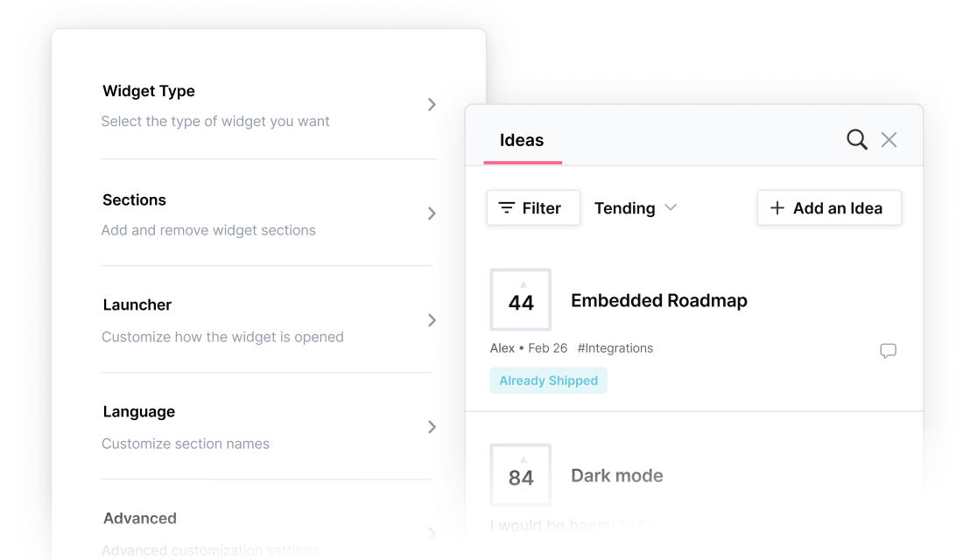Click the search magnifier icon
This screenshot has width=963, height=560.
(x=857, y=139)
